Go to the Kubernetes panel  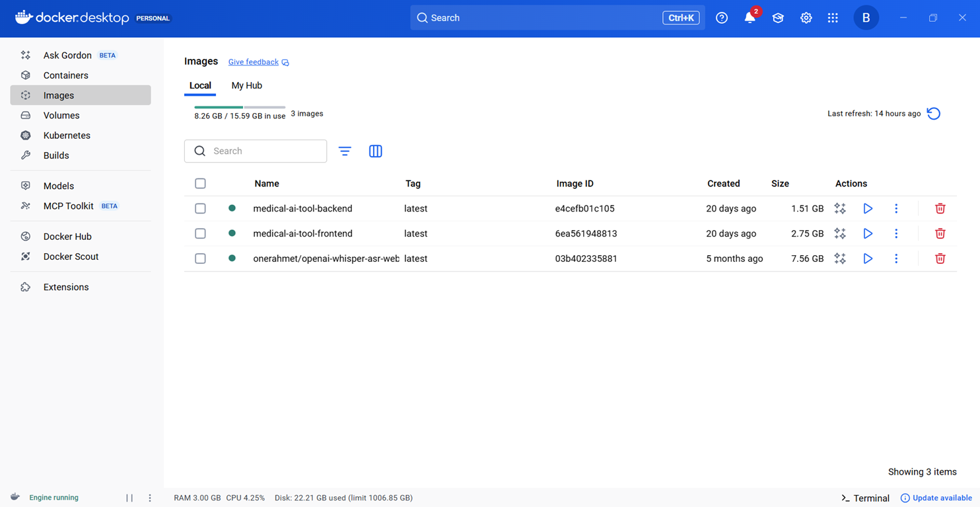(67, 135)
